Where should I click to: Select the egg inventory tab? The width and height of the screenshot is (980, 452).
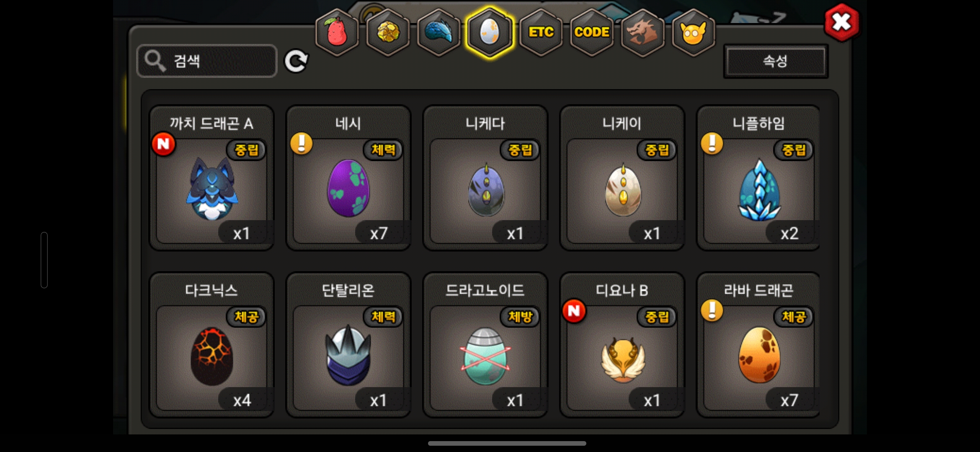[x=490, y=32]
